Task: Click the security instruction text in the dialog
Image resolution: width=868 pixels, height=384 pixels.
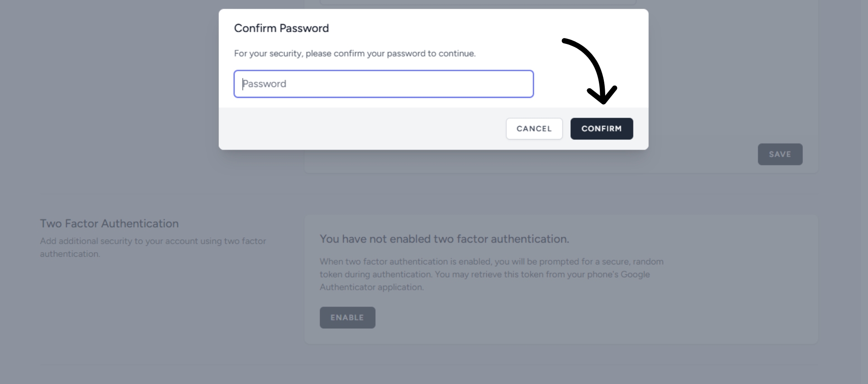Action: pos(355,53)
